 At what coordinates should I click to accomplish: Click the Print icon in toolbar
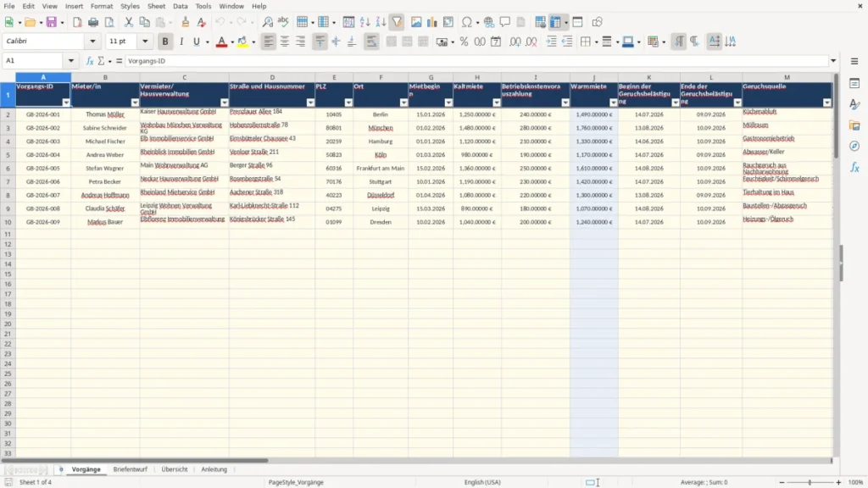(93, 22)
